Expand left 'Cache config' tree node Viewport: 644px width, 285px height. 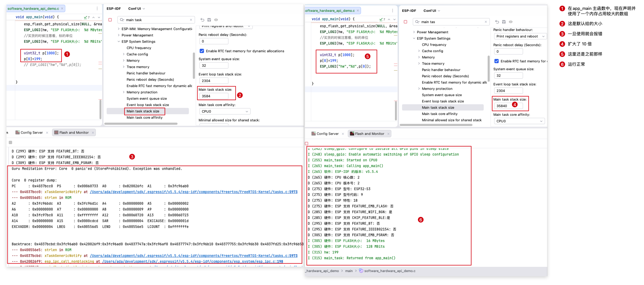pos(124,54)
